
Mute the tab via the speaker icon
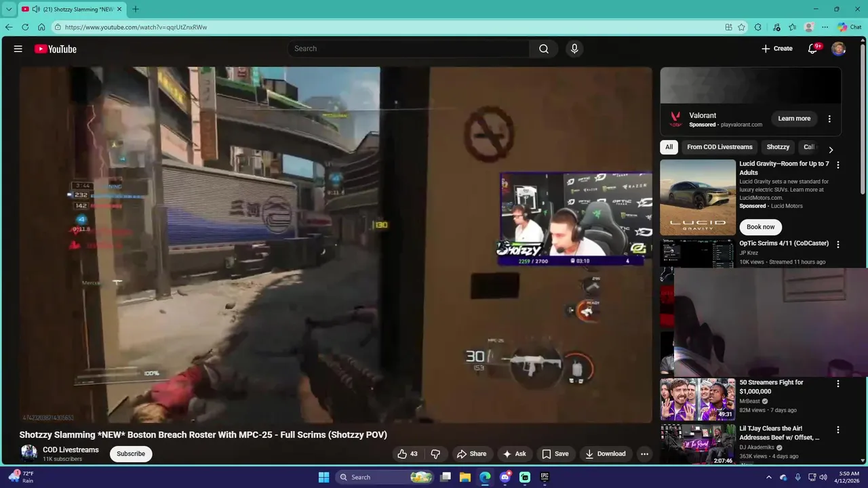pyautogui.click(x=35, y=9)
